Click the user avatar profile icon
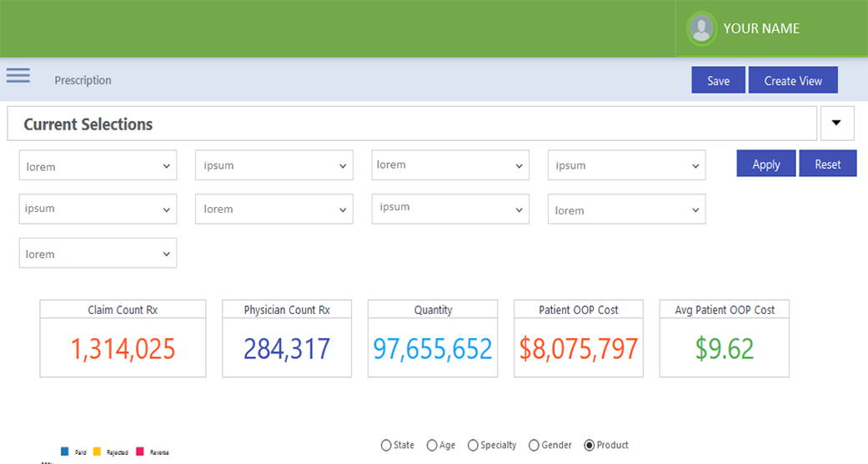The image size is (868, 464). tap(702, 28)
